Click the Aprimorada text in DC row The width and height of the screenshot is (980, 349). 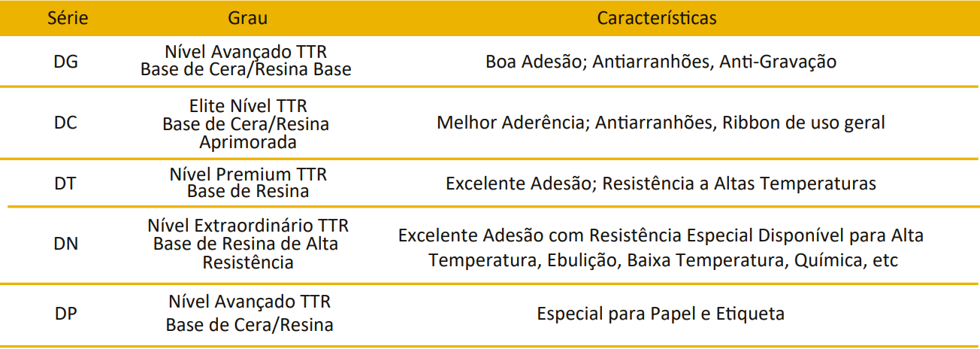pyautogui.click(x=248, y=141)
